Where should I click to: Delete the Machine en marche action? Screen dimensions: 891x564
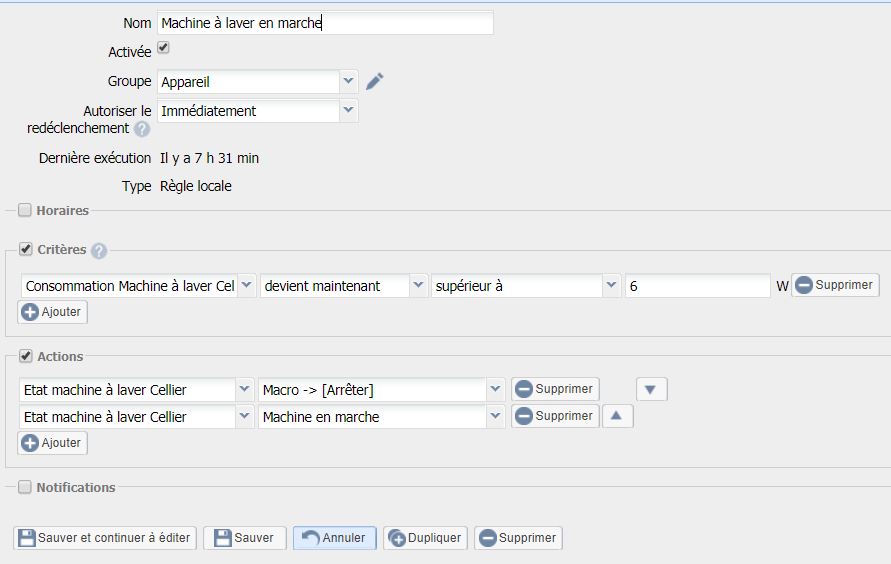pyautogui.click(x=555, y=416)
